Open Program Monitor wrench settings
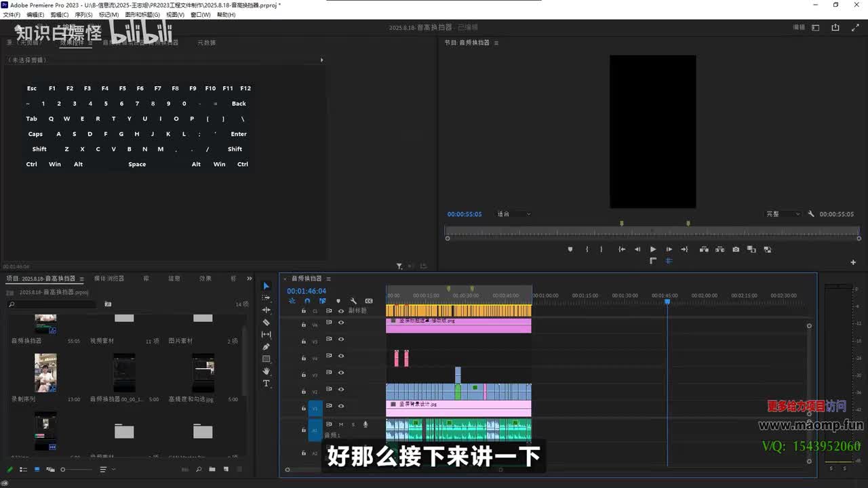This screenshot has width=868, height=488. pyautogui.click(x=811, y=214)
